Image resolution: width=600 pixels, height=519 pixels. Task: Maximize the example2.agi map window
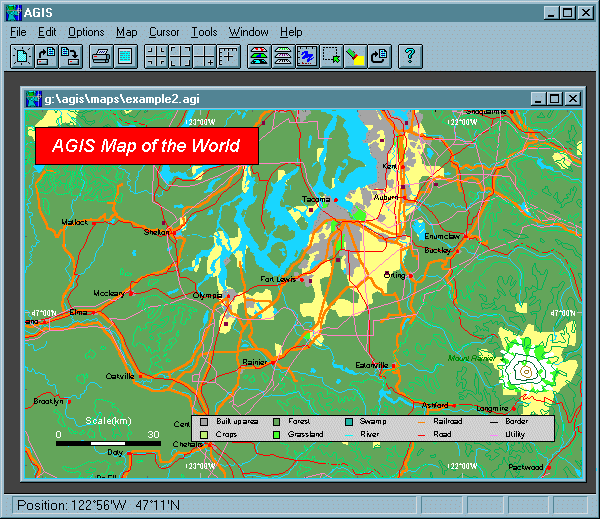tap(554, 99)
